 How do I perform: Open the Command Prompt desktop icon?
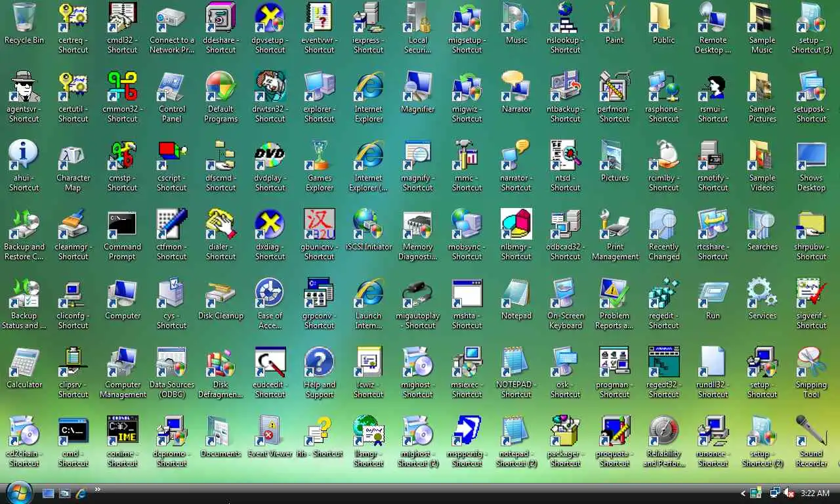[122, 224]
